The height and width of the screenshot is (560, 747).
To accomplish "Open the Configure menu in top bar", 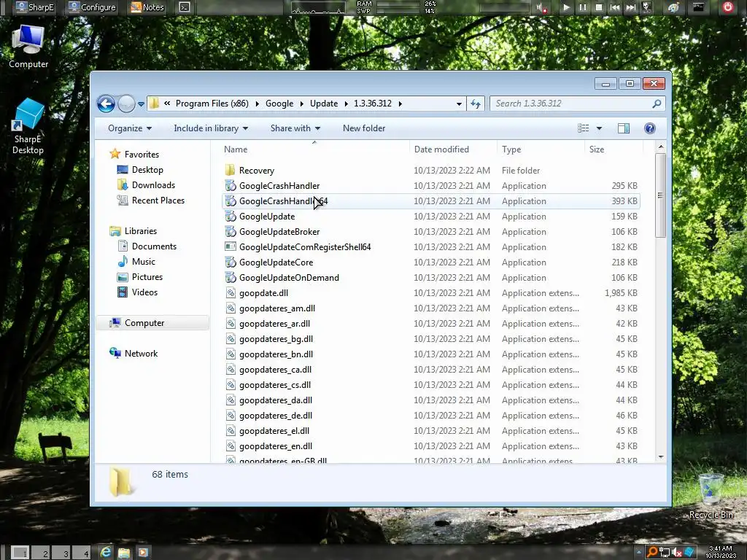I will tap(92, 7).
